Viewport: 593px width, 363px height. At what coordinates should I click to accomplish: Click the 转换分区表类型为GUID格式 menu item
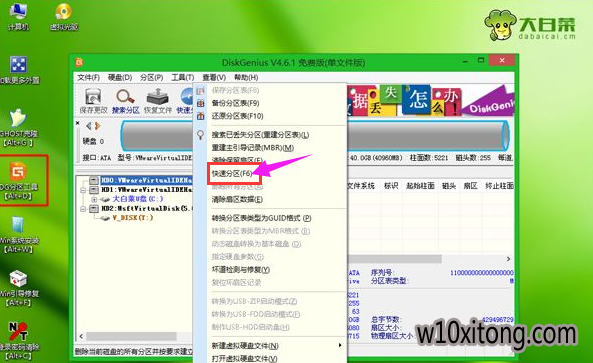click(261, 218)
